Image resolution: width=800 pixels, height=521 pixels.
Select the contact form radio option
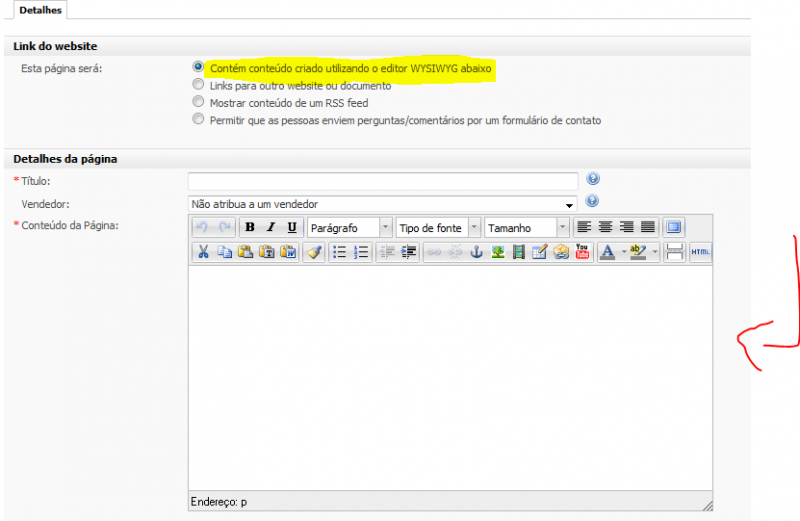click(198, 119)
